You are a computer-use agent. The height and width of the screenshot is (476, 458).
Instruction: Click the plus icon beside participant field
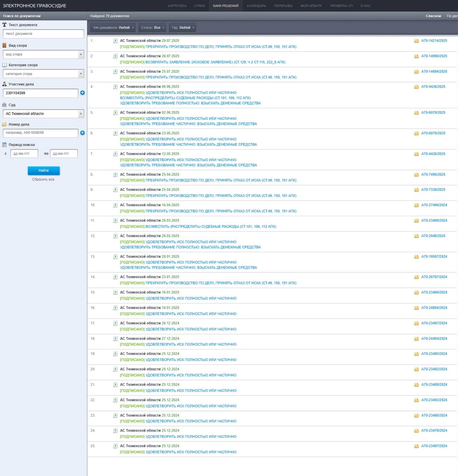pyautogui.click(x=82, y=93)
